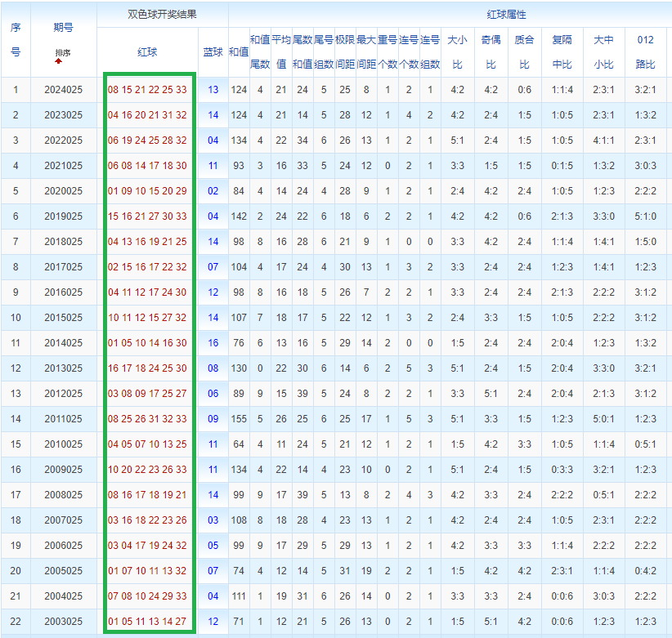Select red balls of issue 2015025
Viewport: 672px width, 638px height.
pyautogui.click(x=147, y=318)
